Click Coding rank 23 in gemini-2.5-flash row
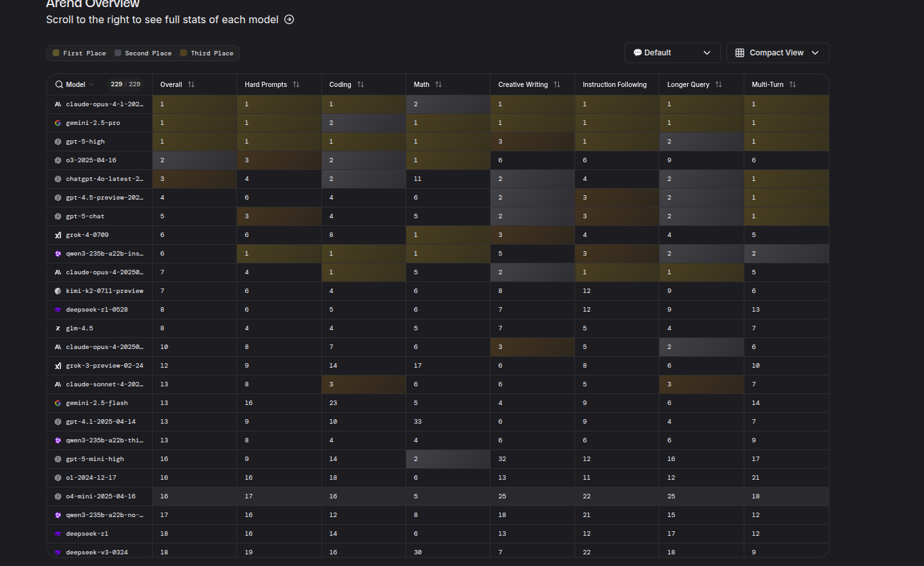924x566 pixels. coord(333,403)
